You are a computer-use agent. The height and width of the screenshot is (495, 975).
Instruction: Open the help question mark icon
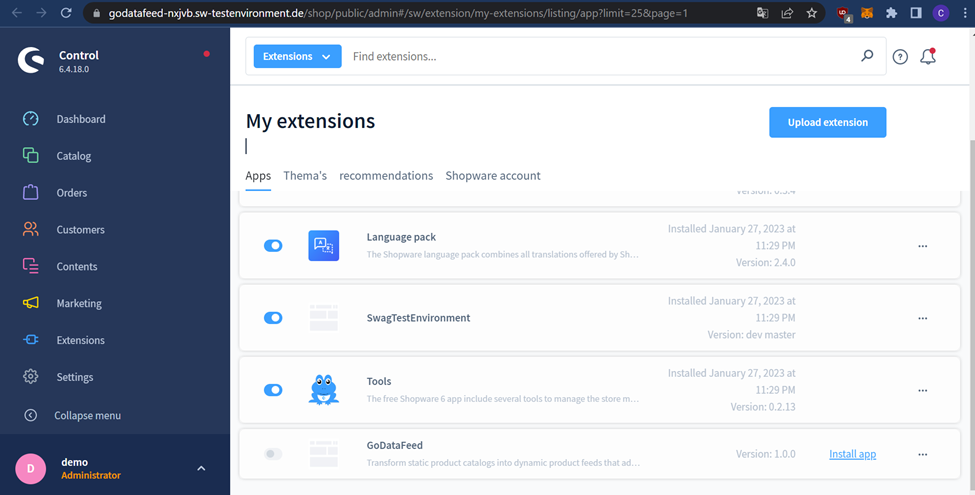(900, 57)
